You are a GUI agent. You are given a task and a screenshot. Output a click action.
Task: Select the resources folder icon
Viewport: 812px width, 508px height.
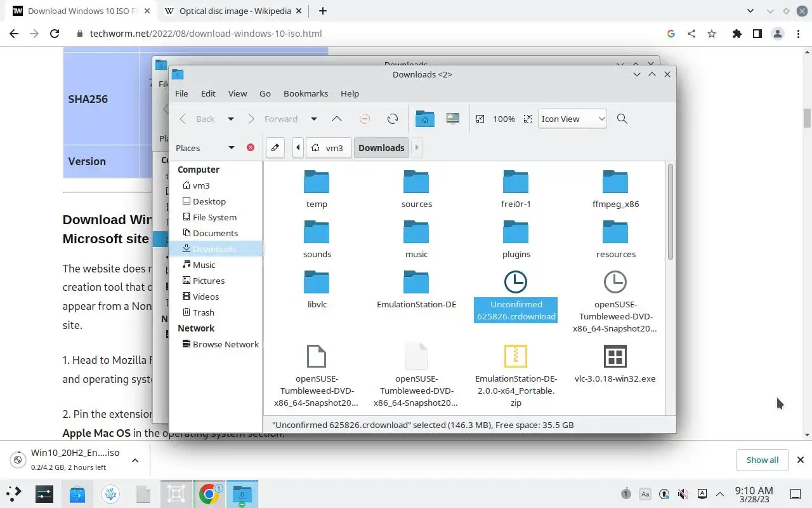click(x=615, y=232)
